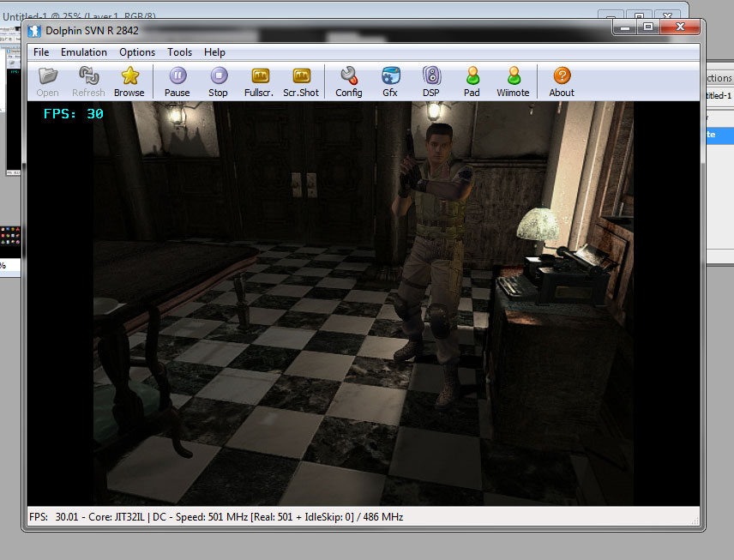
Task: Click the 'Core: JIT32IL' status text
Action: (116, 517)
